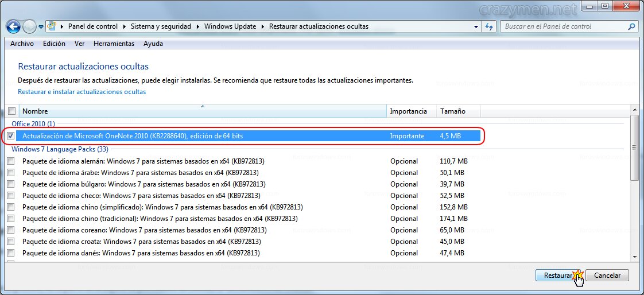Click Panel de control in the breadcrumb

[93, 26]
